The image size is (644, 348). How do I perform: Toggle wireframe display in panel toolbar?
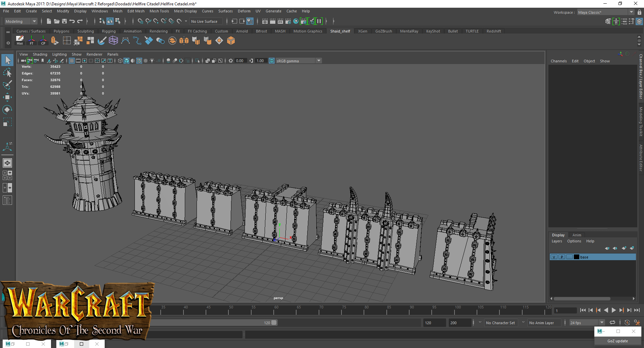(120, 61)
